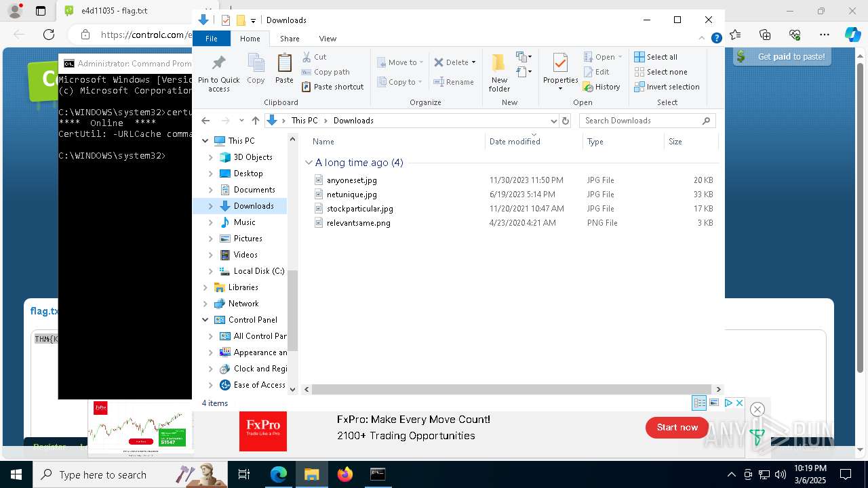Image resolution: width=868 pixels, height=488 pixels.
Task: Click Select all
Action: tap(656, 57)
